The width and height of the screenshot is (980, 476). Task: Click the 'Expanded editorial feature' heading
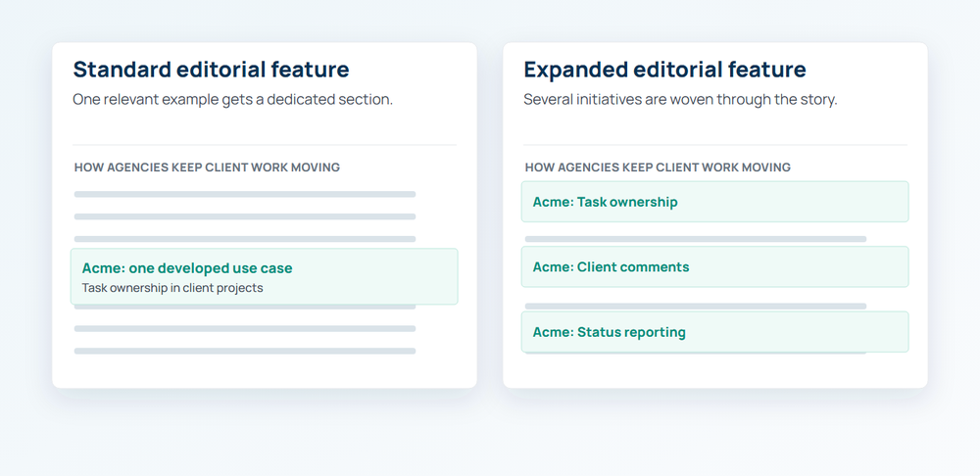[x=665, y=70]
